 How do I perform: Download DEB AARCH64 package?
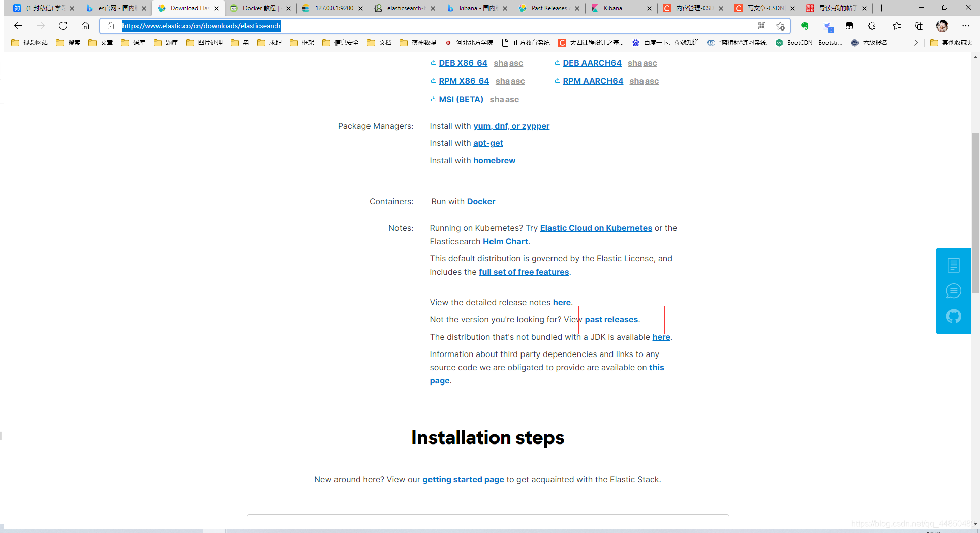click(x=592, y=63)
